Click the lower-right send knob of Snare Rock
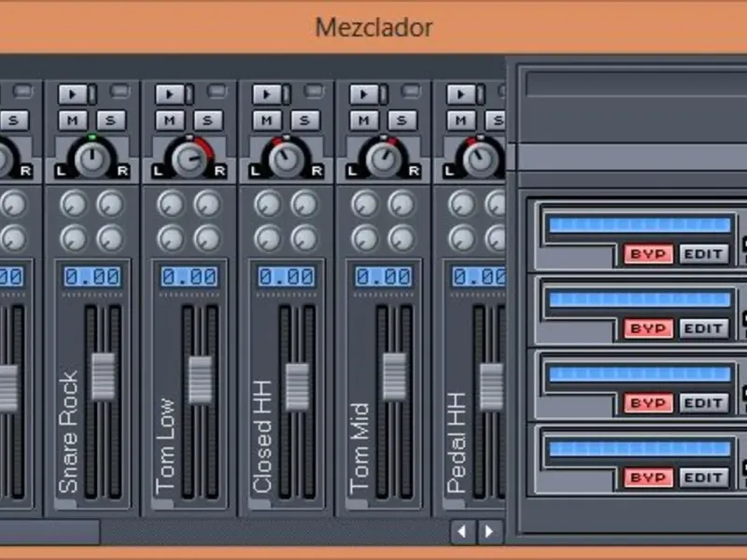Screen dimensions: 747x560 pos(110,238)
